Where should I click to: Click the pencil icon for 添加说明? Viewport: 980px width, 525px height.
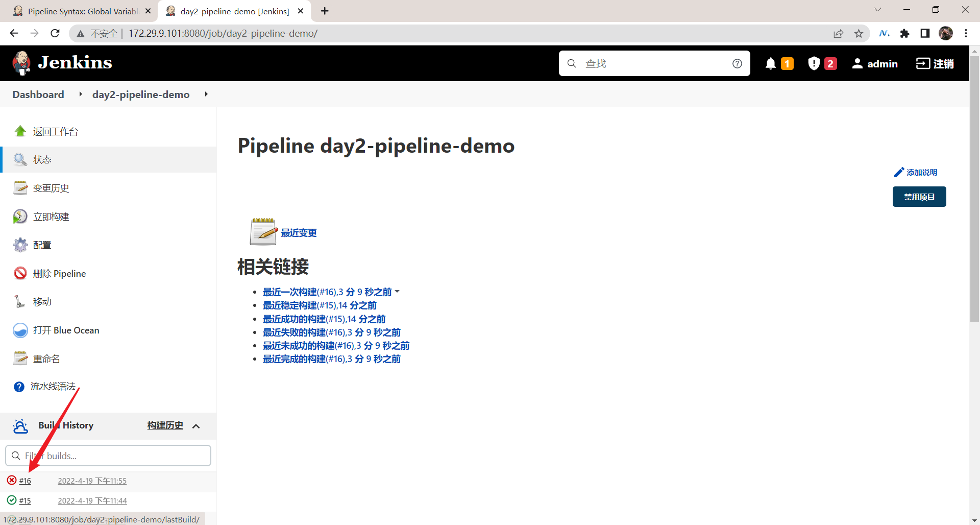click(899, 173)
